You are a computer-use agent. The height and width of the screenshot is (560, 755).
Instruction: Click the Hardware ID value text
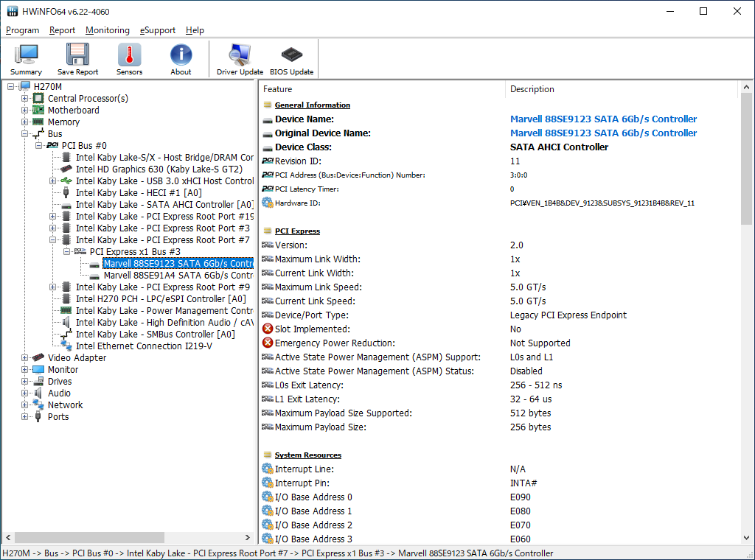point(602,203)
